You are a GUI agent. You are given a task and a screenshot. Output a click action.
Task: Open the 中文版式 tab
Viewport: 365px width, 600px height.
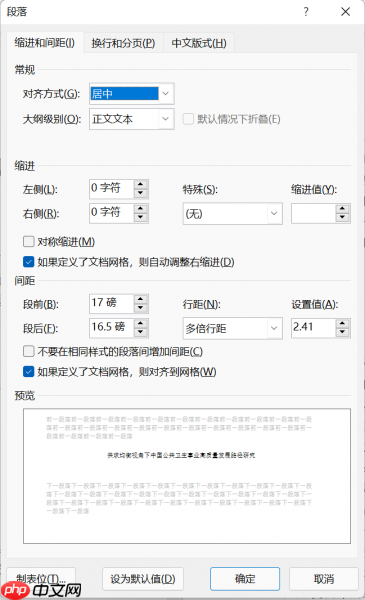click(x=199, y=43)
